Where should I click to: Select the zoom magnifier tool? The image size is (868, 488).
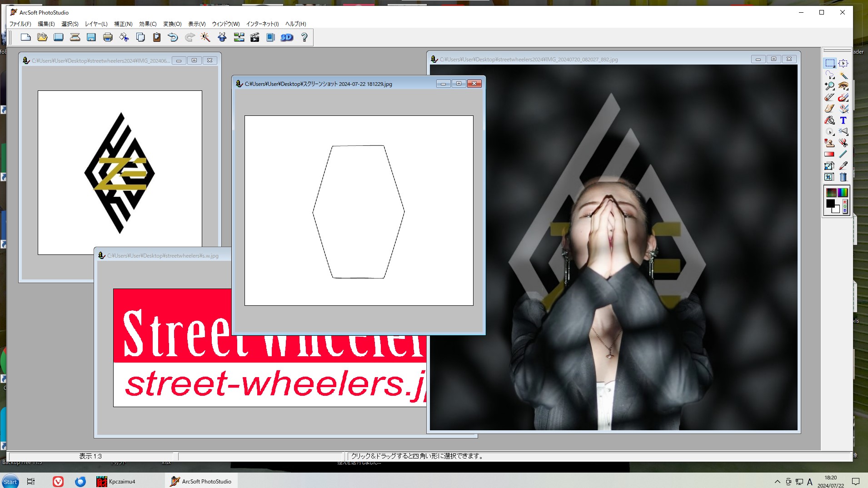[830, 86]
